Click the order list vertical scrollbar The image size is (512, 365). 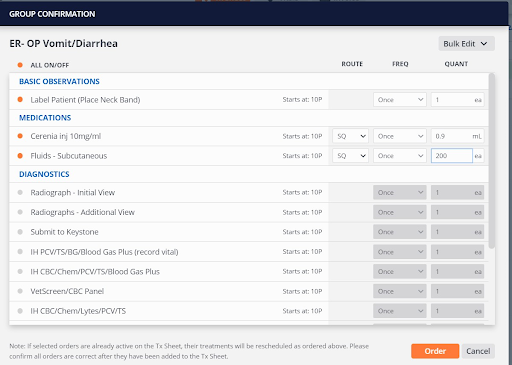pyautogui.click(x=492, y=161)
